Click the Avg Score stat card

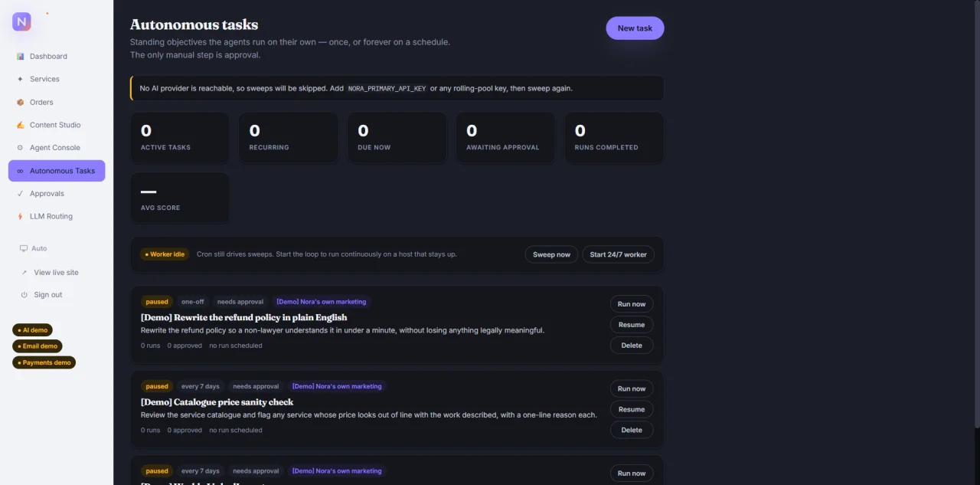pos(180,198)
